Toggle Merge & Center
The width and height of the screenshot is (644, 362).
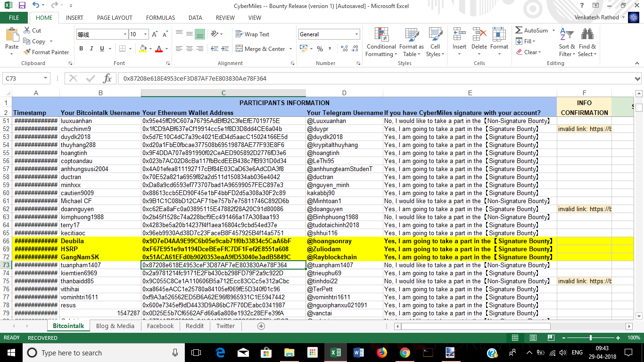pyautogui.click(x=261, y=49)
